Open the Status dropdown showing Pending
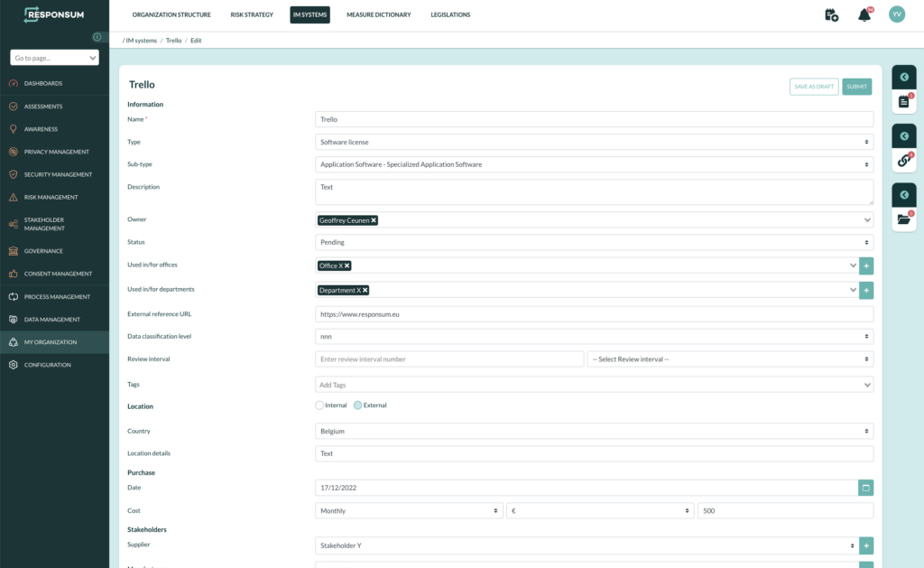924x568 pixels. (x=594, y=242)
